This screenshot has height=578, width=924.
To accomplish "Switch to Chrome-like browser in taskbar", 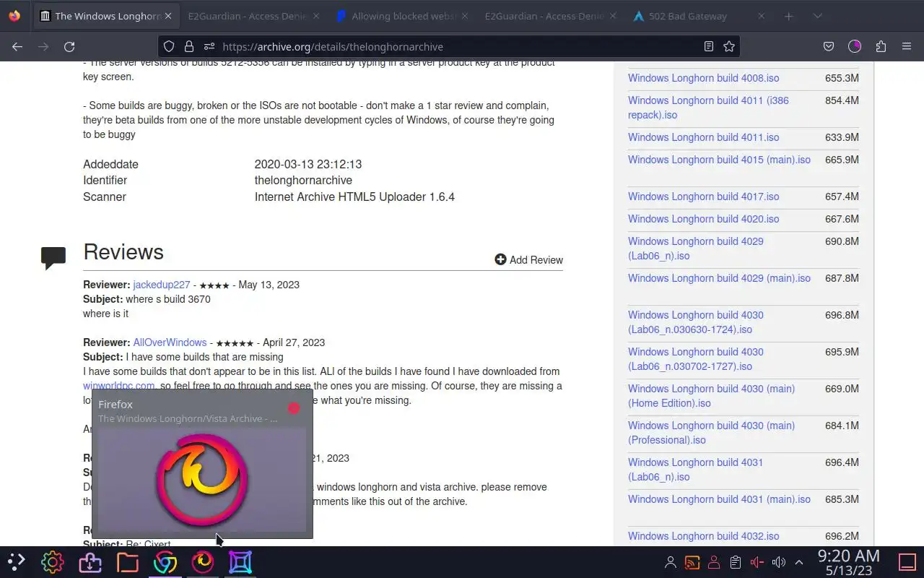I will coord(165,562).
